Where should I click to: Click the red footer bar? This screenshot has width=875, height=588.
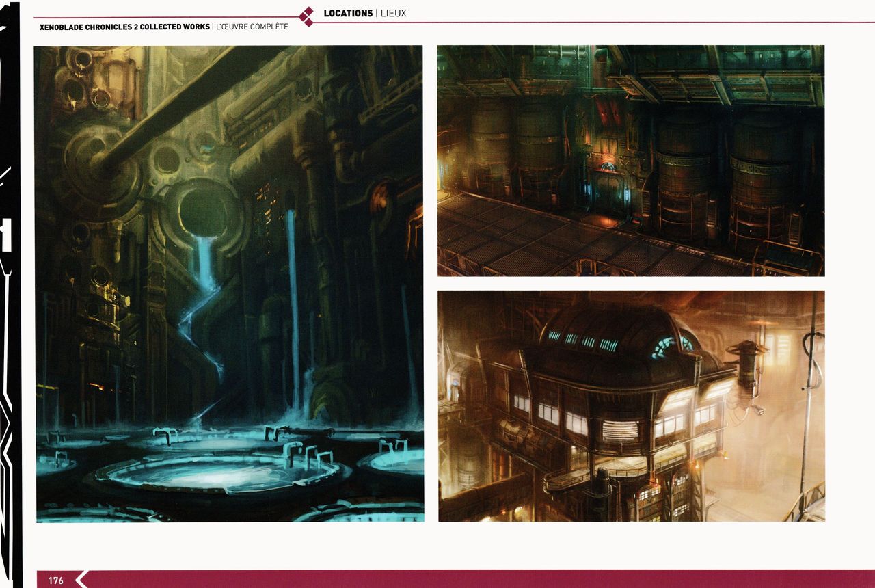pyautogui.click(x=479, y=579)
